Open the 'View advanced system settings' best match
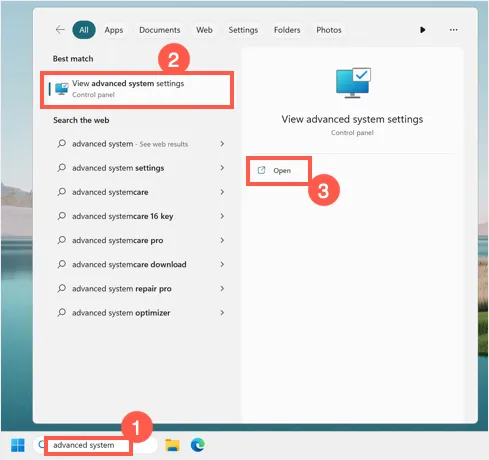Screen dimensions: 489x460 click(x=137, y=89)
